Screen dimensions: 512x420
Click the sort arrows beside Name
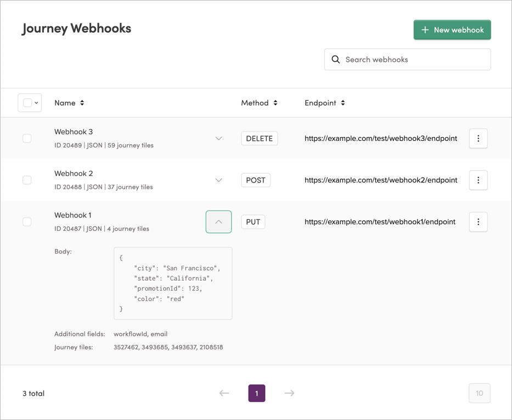83,103
